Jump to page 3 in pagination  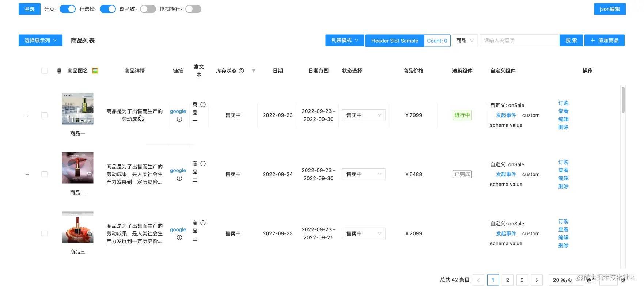522,280
